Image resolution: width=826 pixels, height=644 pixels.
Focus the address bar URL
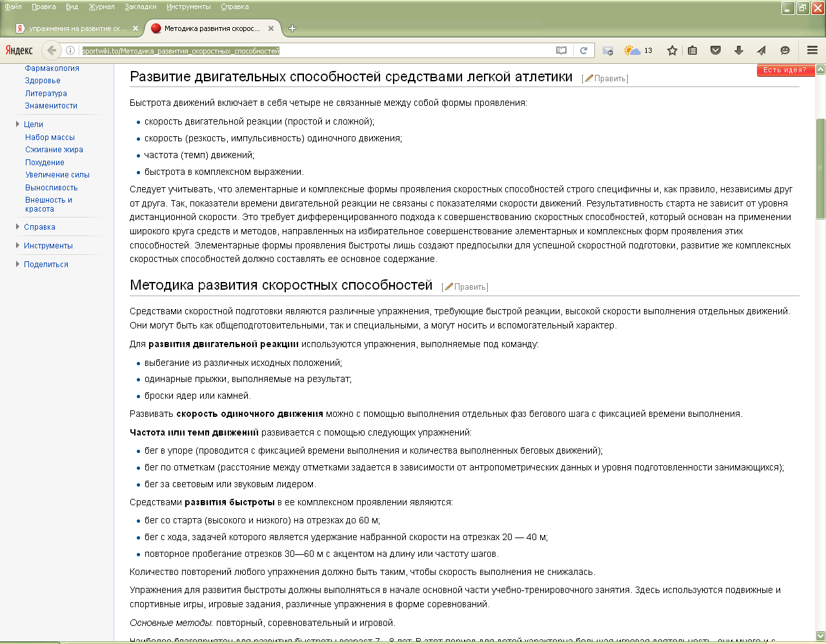click(316, 50)
